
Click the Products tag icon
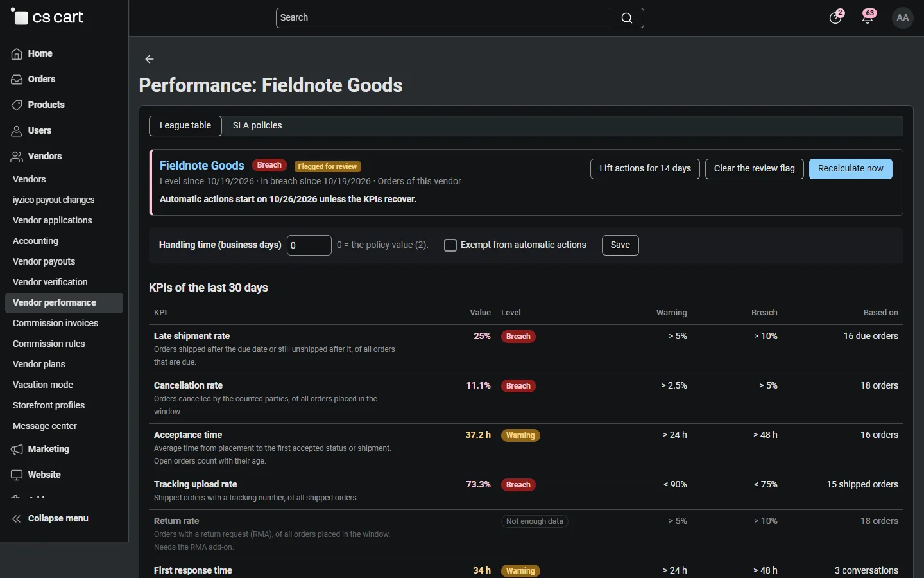17,105
